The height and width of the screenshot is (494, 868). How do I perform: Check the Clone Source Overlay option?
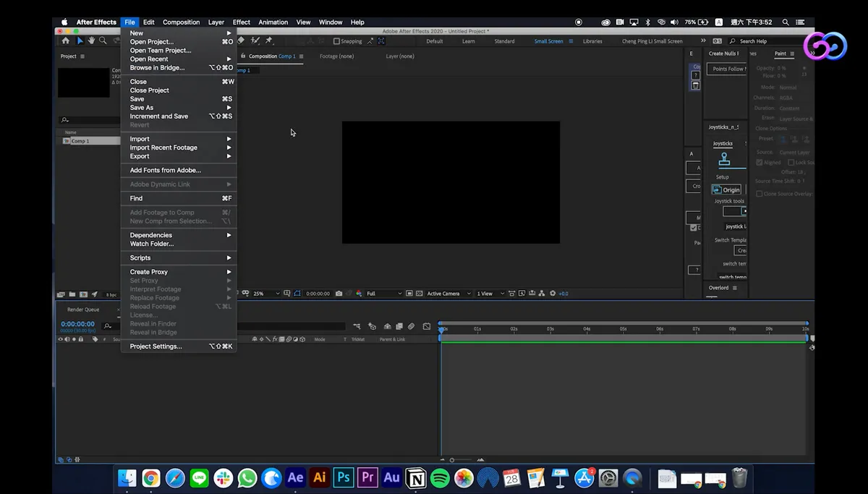point(759,193)
